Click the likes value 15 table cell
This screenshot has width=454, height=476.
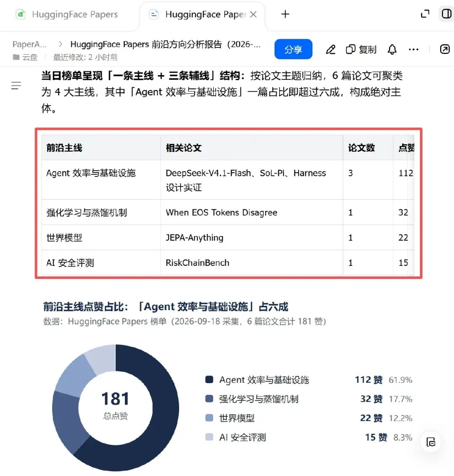click(404, 263)
